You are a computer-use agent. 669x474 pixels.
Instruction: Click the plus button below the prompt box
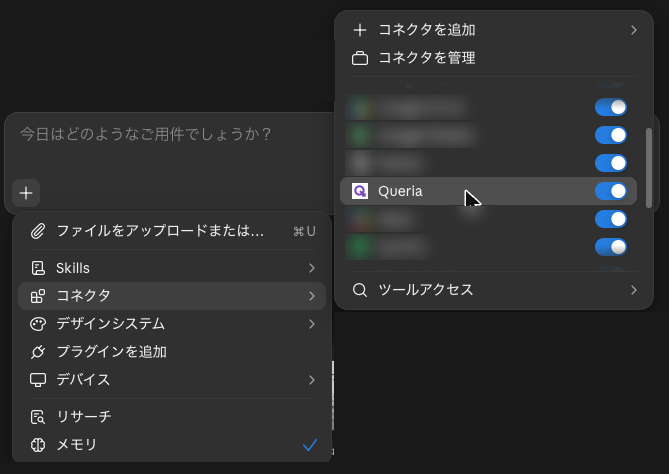26,193
